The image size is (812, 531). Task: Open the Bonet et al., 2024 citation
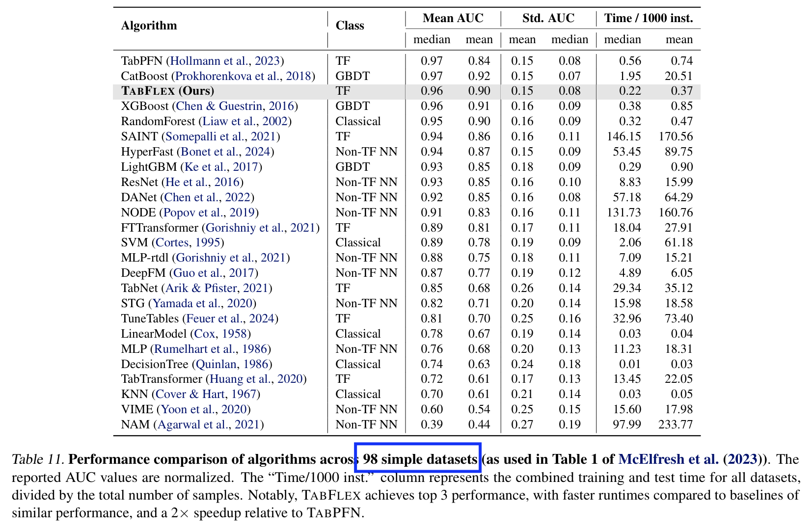pos(226,152)
